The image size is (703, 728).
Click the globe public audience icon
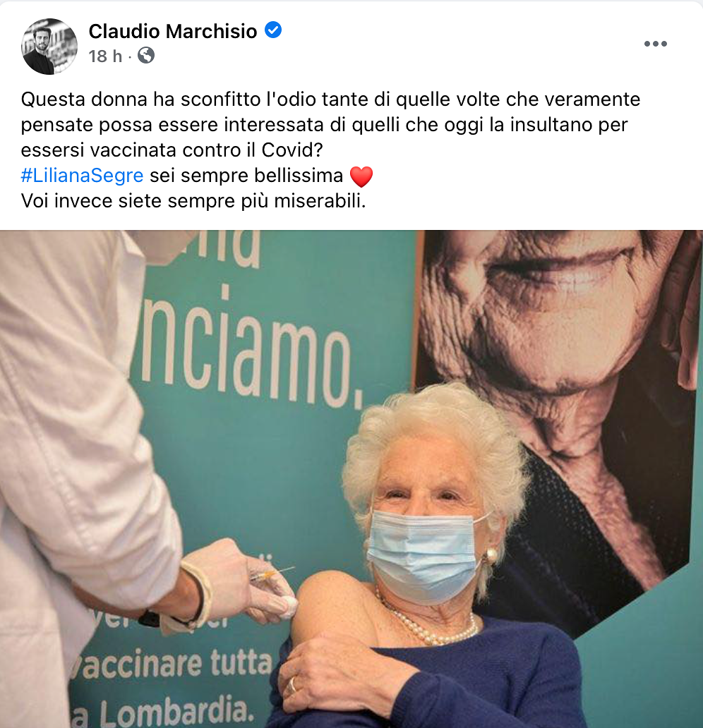(x=146, y=55)
